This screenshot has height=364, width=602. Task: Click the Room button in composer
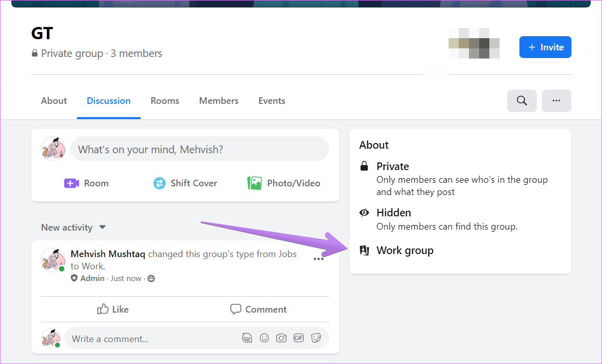click(86, 183)
